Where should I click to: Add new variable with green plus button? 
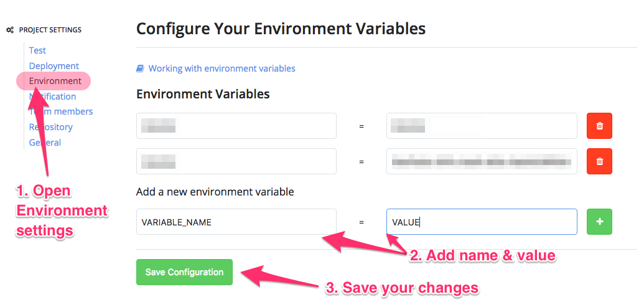click(599, 222)
